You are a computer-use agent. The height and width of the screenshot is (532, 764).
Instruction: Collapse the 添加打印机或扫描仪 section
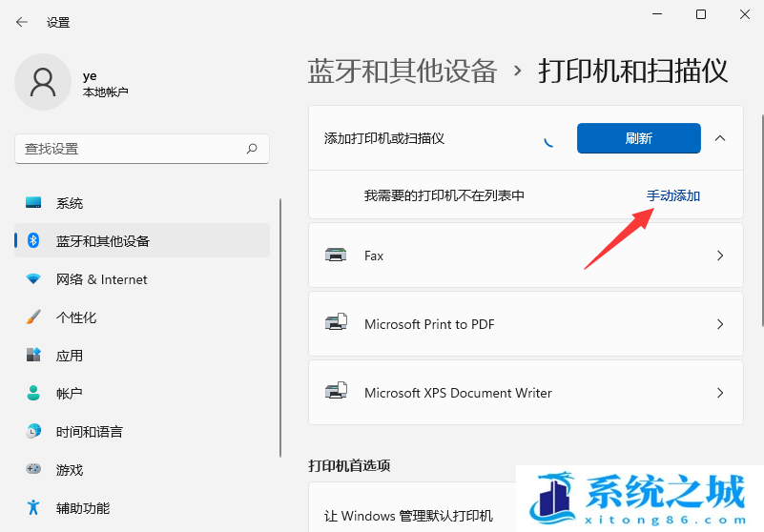pyautogui.click(x=720, y=138)
